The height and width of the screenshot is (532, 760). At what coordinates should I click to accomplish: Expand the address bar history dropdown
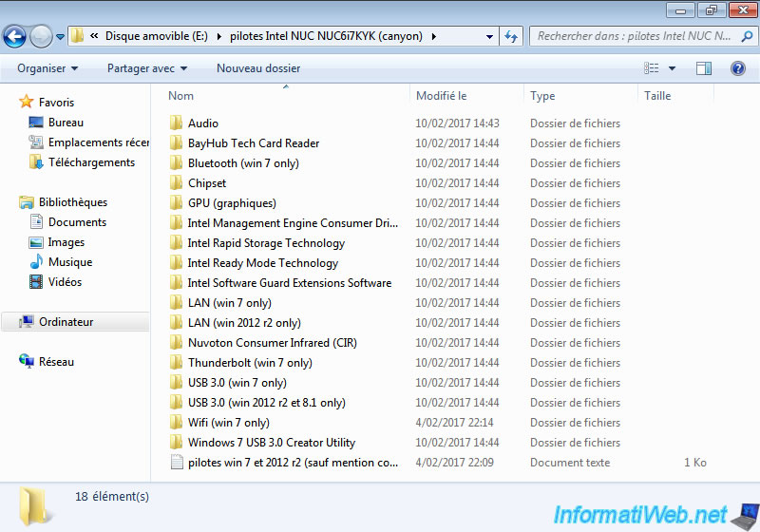coord(489,36)
